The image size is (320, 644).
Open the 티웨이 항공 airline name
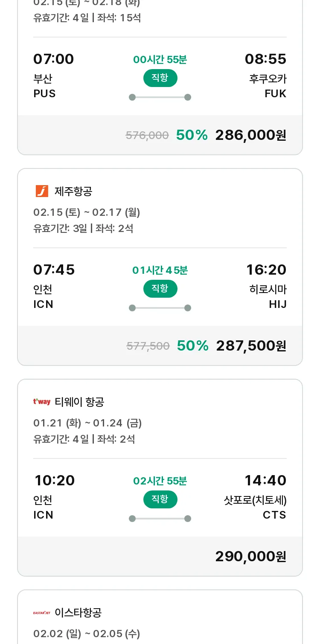pyautogui.click(x=80, y=402)
